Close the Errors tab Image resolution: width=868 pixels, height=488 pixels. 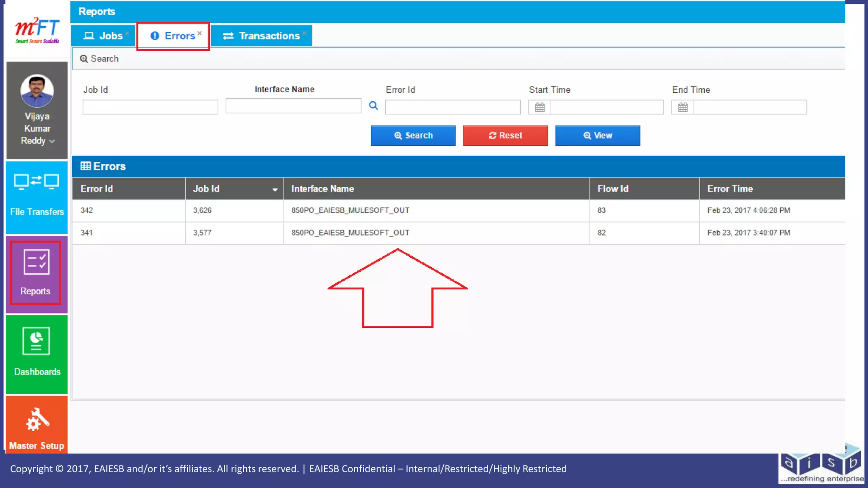click(200, 33)
